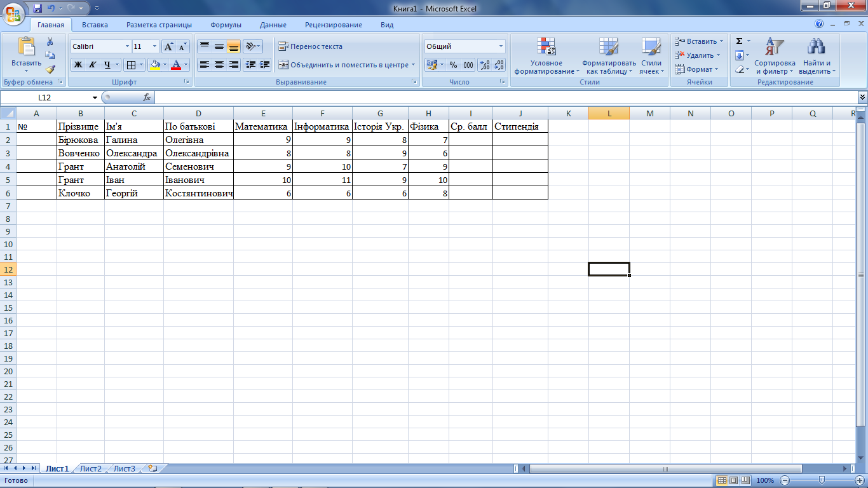This screenshot has height=488, width=868.
Task: Click the Удалить cells button
Action: click(x=699, y=55)
